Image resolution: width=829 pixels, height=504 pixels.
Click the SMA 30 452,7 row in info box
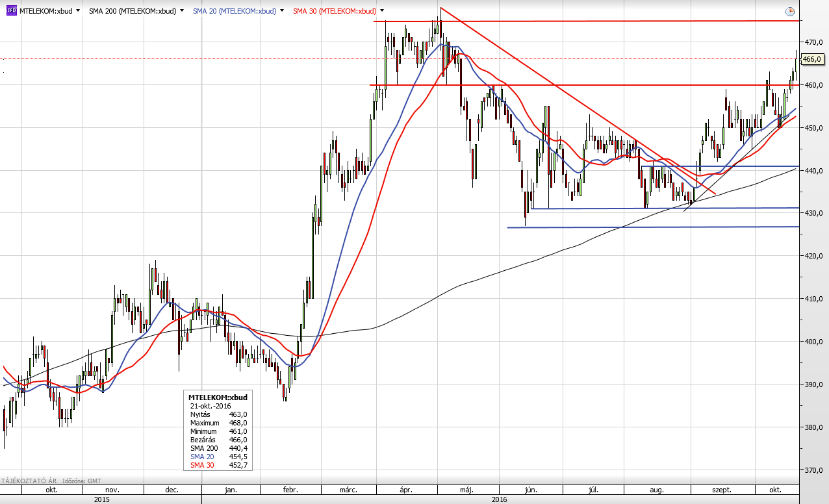(218, 466)
